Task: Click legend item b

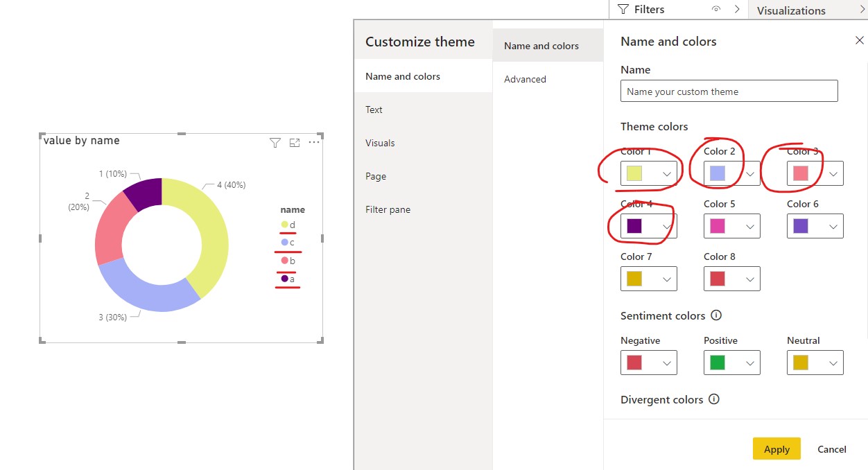Action: click(288, 261)
